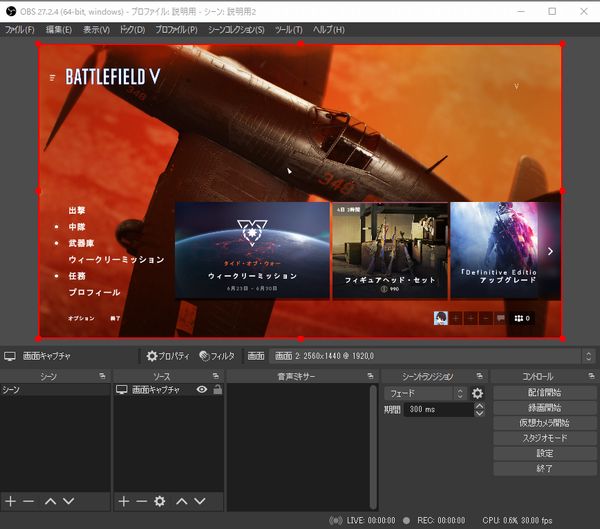Open the ファイル(F) menu

click(x=20, y=30)
